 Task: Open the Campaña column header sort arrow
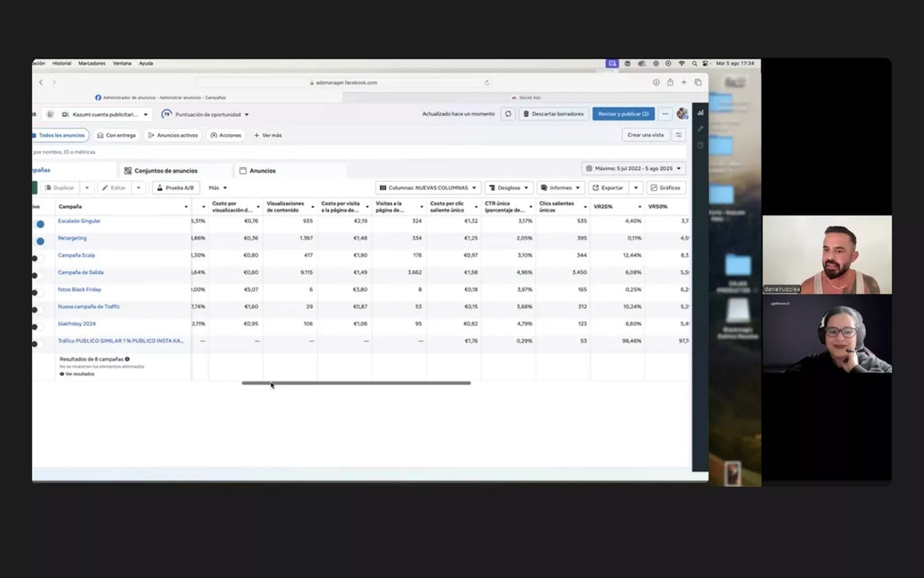point(186,207)
